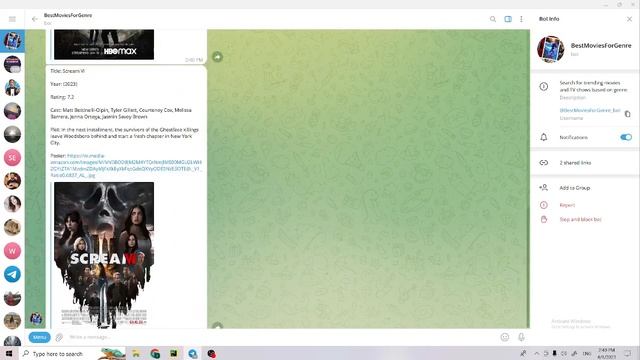
Task: Open the Windows Start menu
Action: pyautogui.click(x=9, y=353)
